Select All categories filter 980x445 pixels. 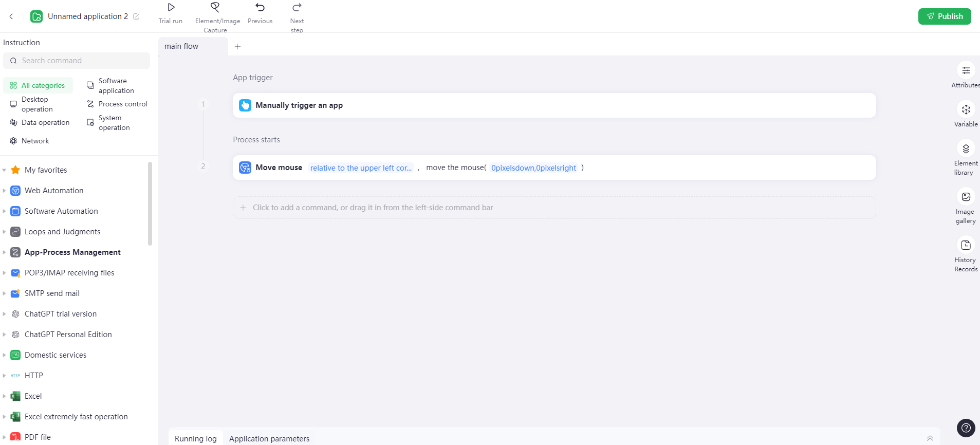point(38,85)
